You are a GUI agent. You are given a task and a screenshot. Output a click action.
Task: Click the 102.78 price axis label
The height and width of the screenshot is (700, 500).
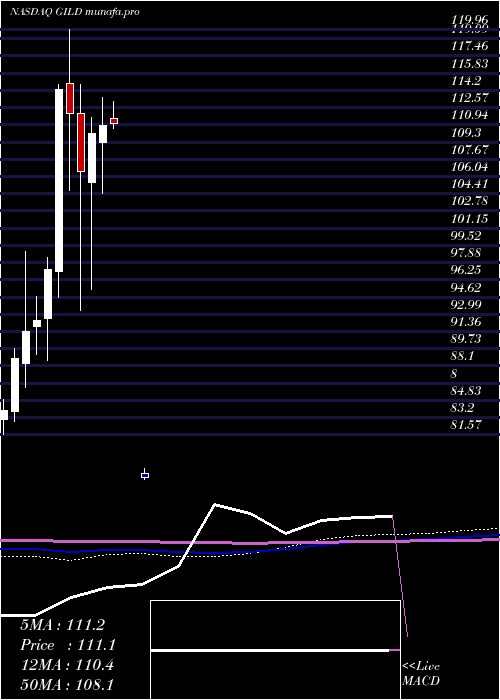[x=469, y=201]
